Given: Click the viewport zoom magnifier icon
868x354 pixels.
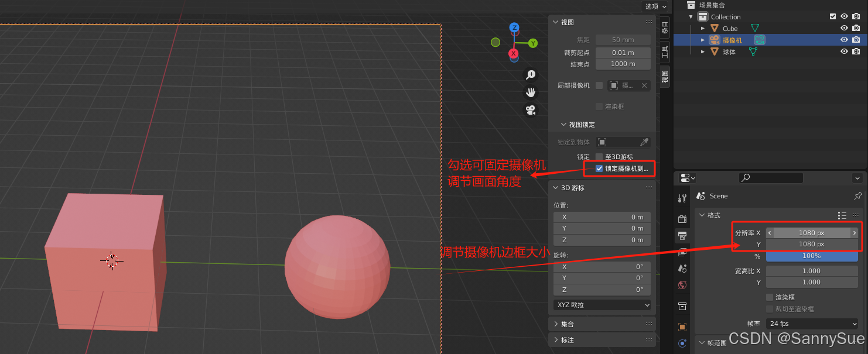Looking at the screenshot, I should pos(531,74).
